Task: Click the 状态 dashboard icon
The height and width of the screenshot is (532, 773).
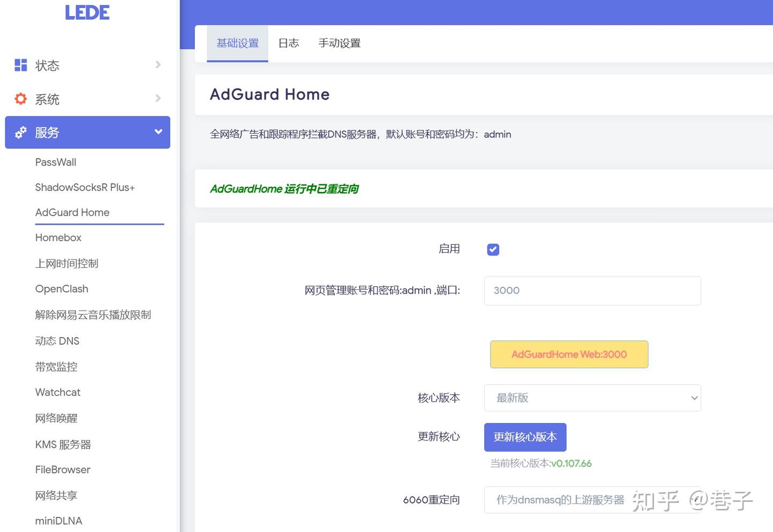Action: point(20,65)
